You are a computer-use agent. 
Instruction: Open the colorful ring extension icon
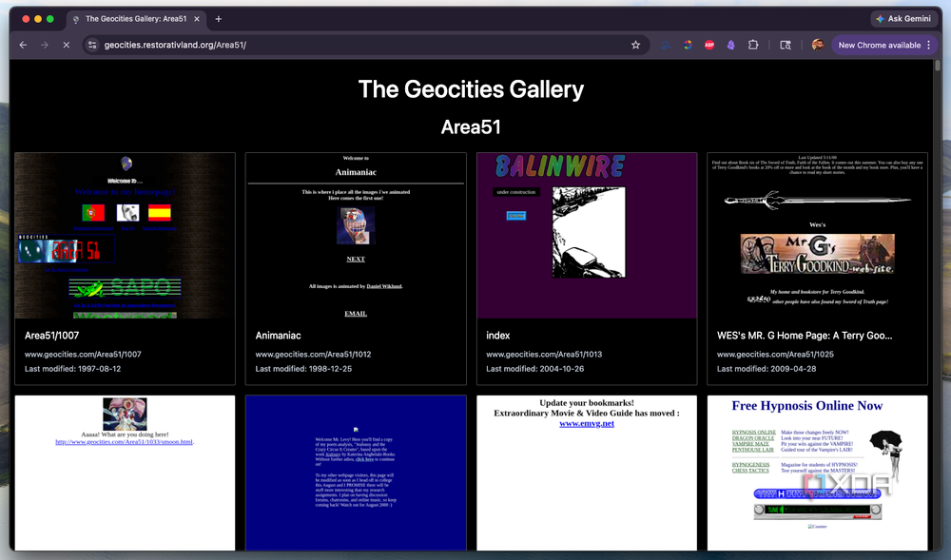pos(688,45)
